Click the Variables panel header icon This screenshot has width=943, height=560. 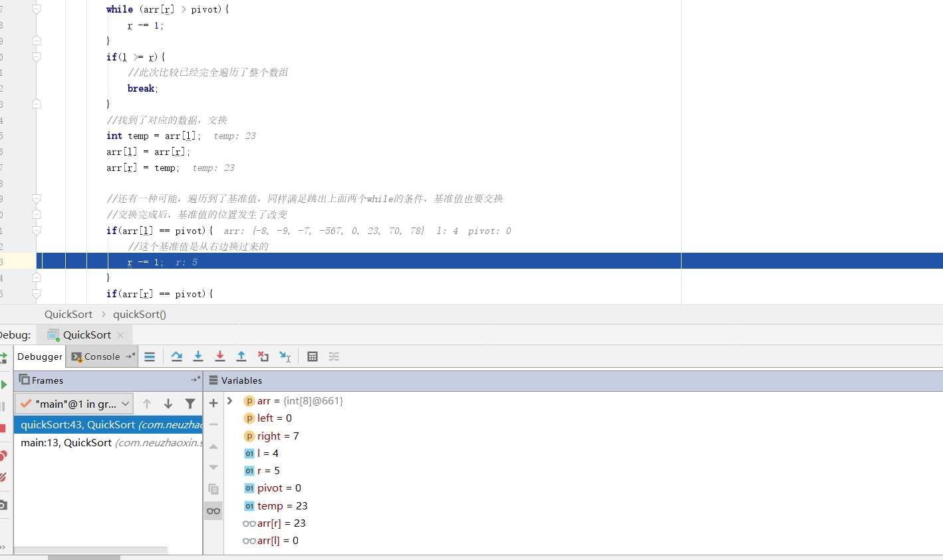pos(213,380)
